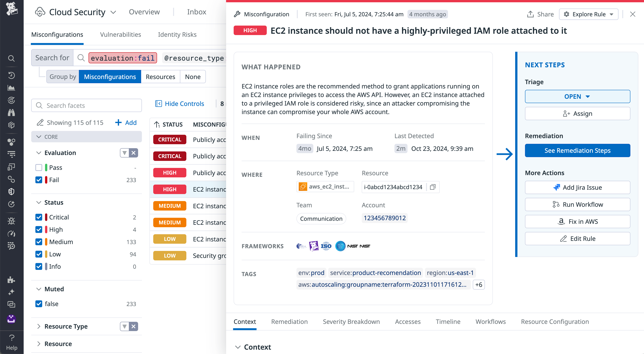The image size is (644, 354).
Task: Open the Explore Rule dropdown
Action: click(x=589, y=14)
